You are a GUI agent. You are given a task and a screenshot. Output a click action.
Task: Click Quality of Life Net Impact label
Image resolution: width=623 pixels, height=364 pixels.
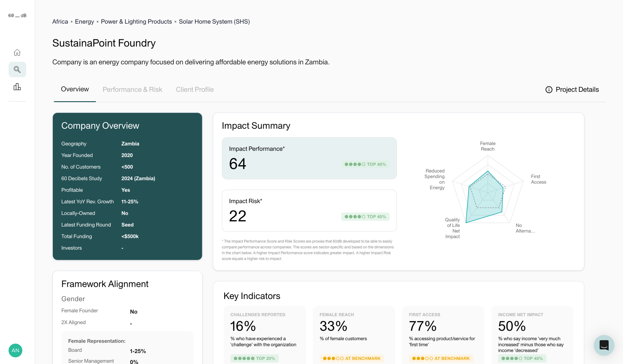coord(452,228)
